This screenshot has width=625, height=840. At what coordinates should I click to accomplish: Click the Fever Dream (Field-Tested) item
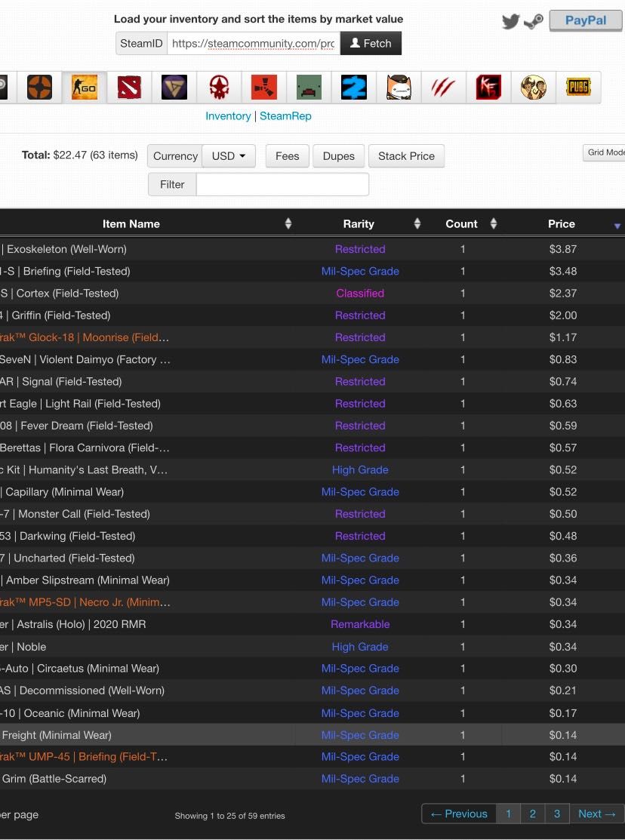(x=77, y=426)
